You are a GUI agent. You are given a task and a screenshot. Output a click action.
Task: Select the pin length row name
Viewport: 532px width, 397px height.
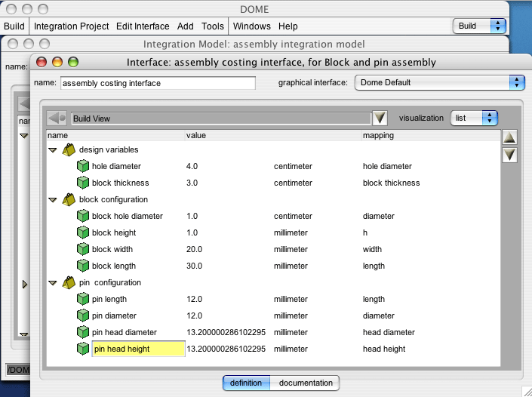pyautogui.click(x=109, y=300)
